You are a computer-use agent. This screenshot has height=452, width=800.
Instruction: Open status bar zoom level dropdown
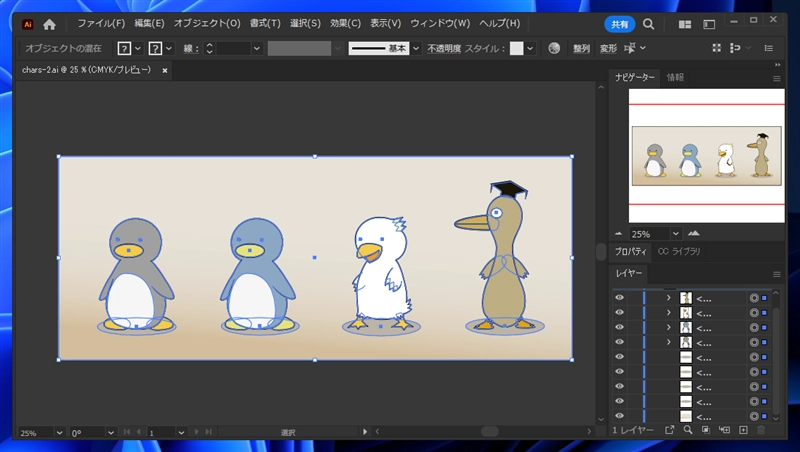[59, 433]
